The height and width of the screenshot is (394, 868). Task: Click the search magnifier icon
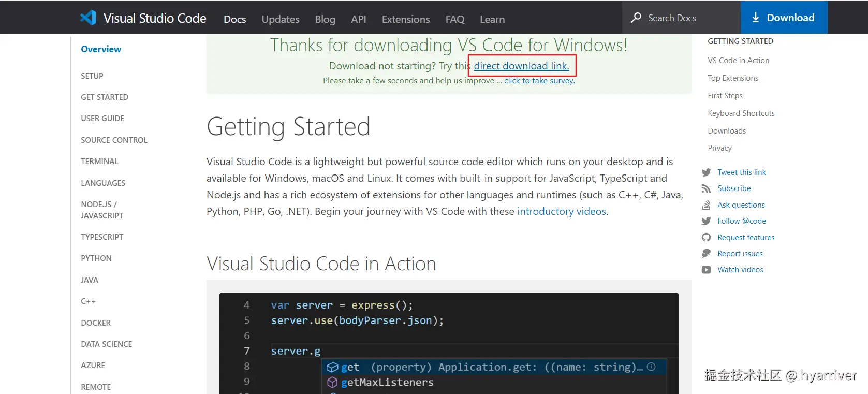636,18
